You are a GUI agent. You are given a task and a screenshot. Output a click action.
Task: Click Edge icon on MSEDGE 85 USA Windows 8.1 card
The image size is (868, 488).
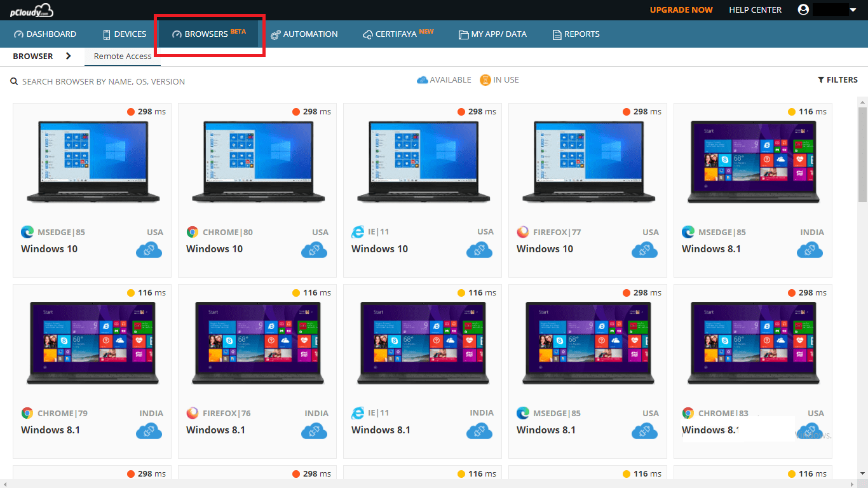click(523, 413)
